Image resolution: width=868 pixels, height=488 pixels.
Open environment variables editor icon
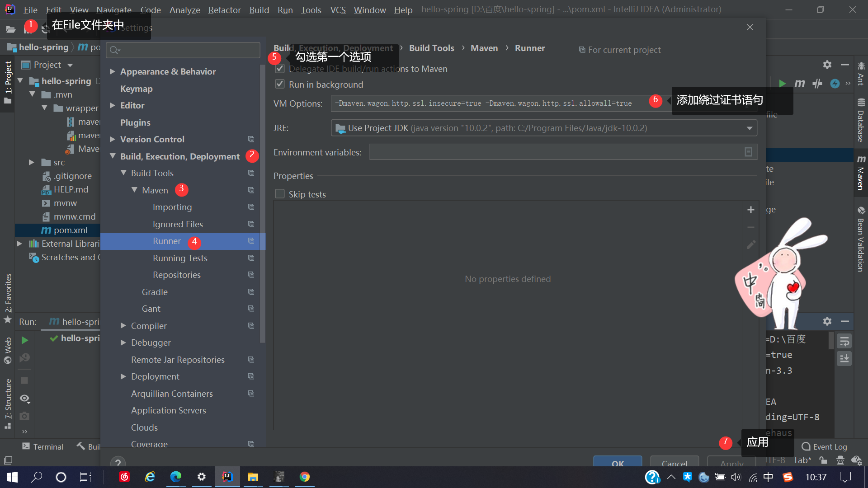coord(748,152)
